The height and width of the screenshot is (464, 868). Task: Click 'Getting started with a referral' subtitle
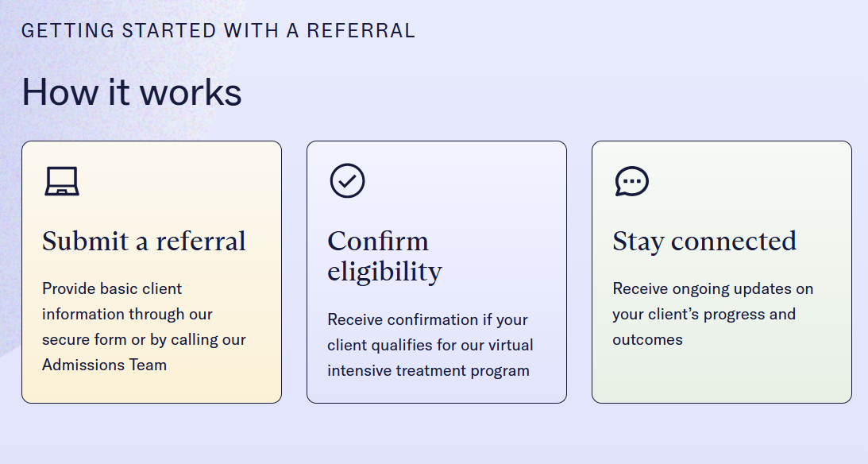[x=218, y=30]
